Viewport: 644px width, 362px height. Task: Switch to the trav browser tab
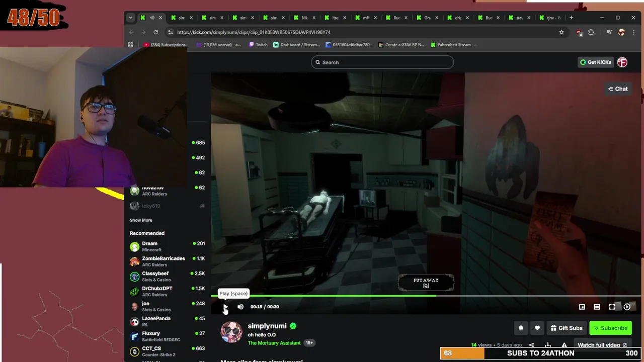[518, 18]
